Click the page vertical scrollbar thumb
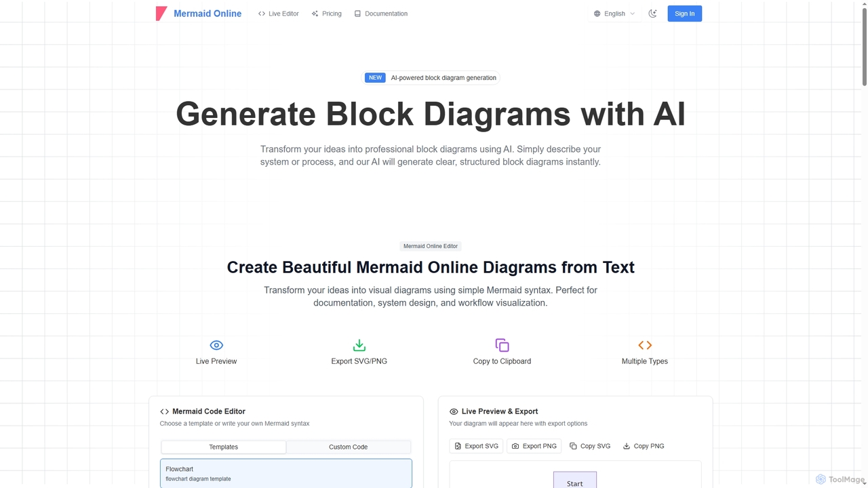 pyautogui.click(x=864, y=45)
